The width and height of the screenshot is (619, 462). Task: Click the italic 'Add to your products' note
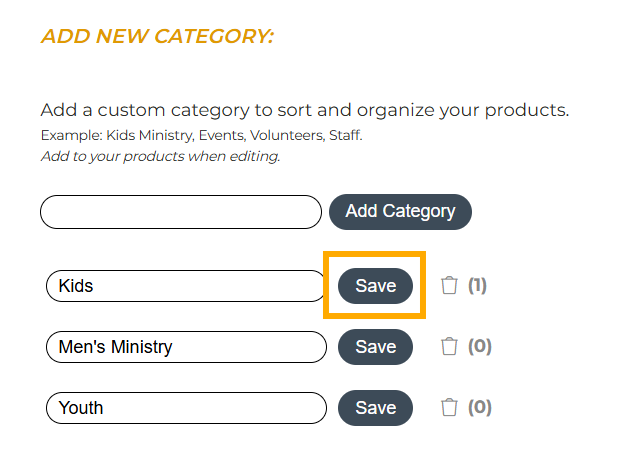(161, 156)
